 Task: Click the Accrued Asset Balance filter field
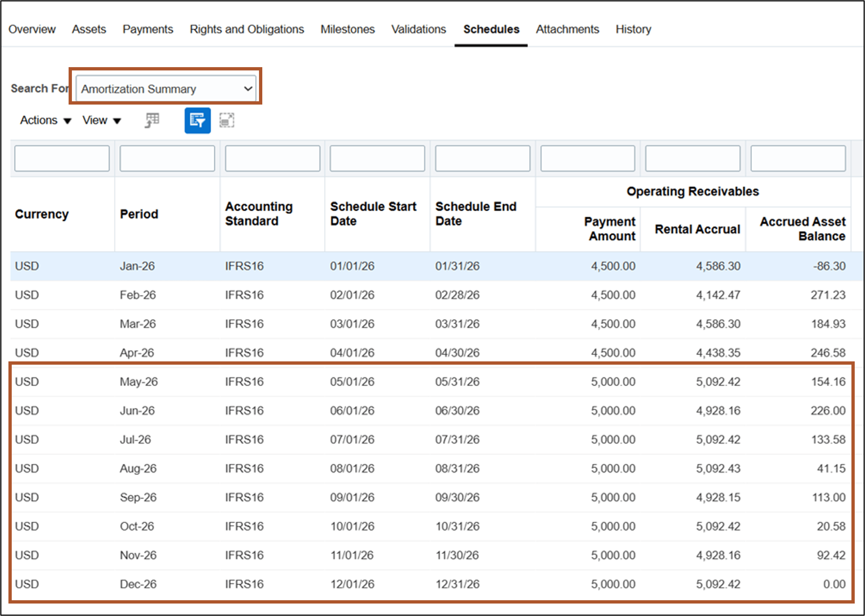coord(798,158)
